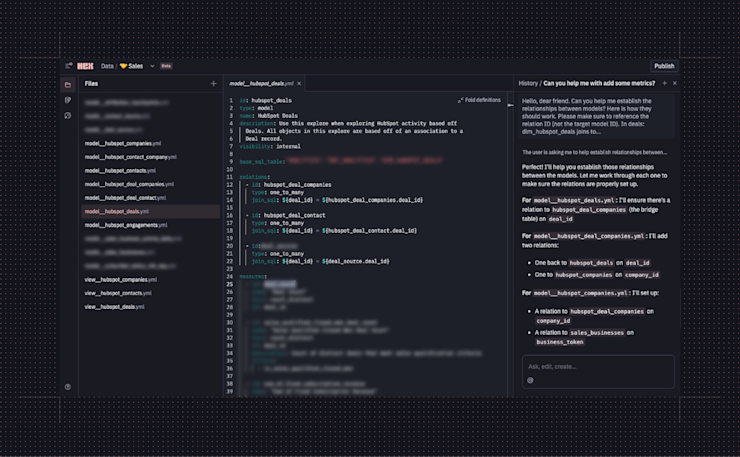Click the help icon at sidebar bottom
The image size is (740, 457).
[68, 387]
